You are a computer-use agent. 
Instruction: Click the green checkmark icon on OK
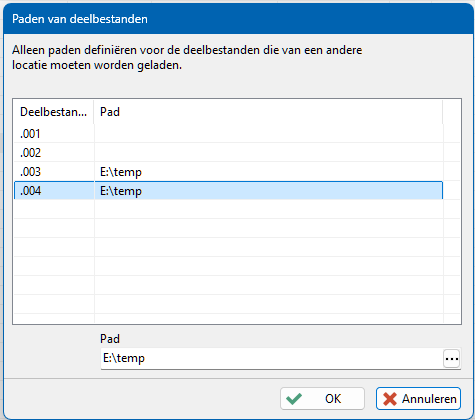point(294,398)
